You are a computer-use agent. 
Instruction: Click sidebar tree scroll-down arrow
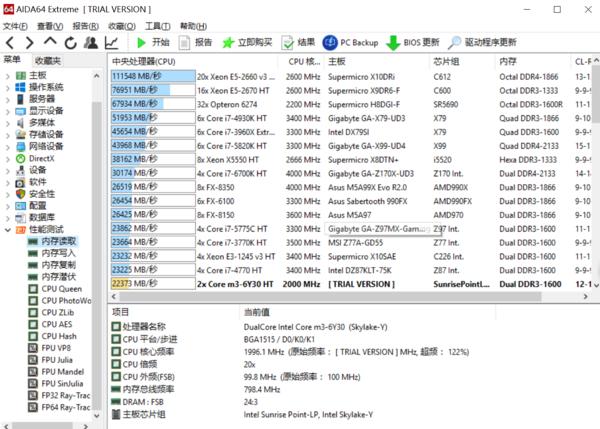pyautogui.click(x=97, y=416)
